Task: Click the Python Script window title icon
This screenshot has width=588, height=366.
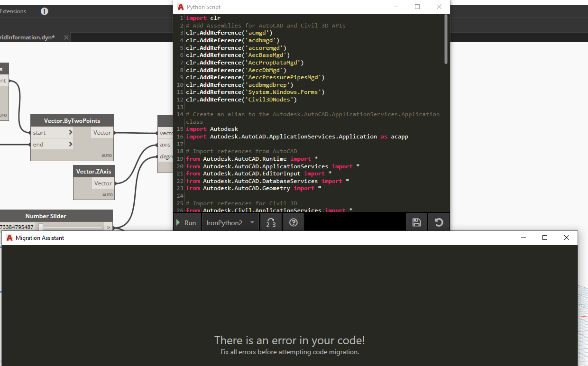Action: pyautogui.click(x=181, y=7)
